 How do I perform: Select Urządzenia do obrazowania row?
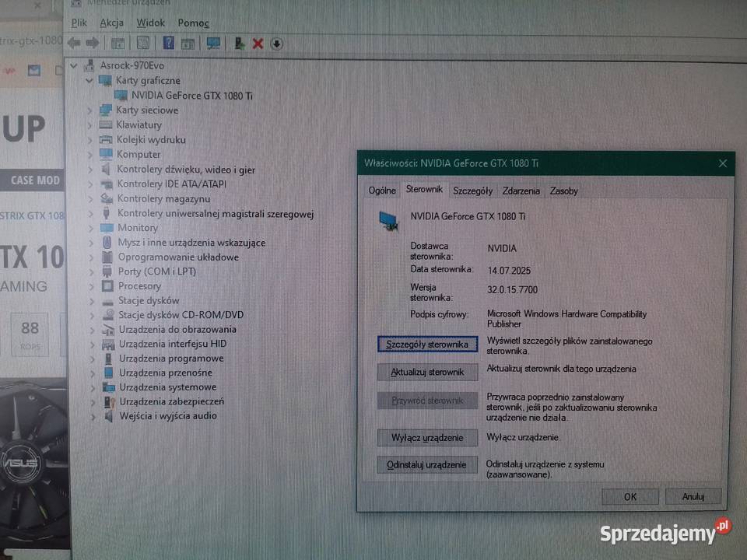(177, 329)
